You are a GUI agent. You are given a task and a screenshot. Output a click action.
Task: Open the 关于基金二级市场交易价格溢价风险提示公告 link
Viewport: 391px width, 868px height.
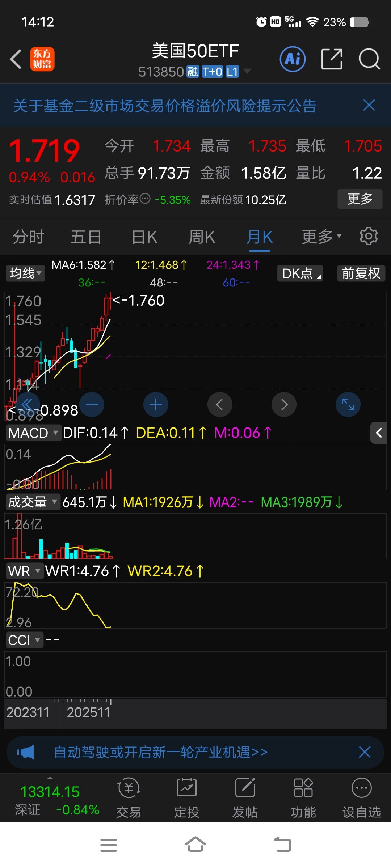(165, 106)
